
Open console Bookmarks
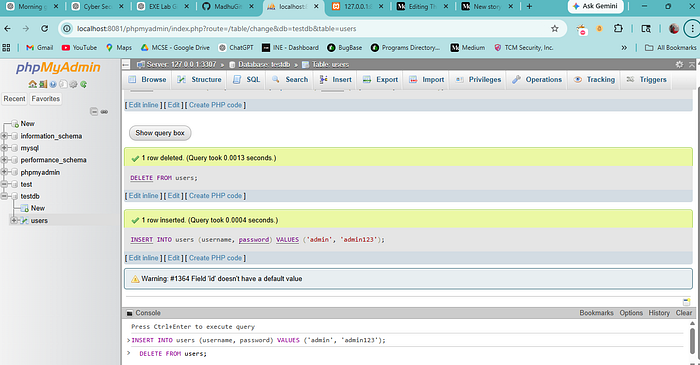(x=596, y=313)
